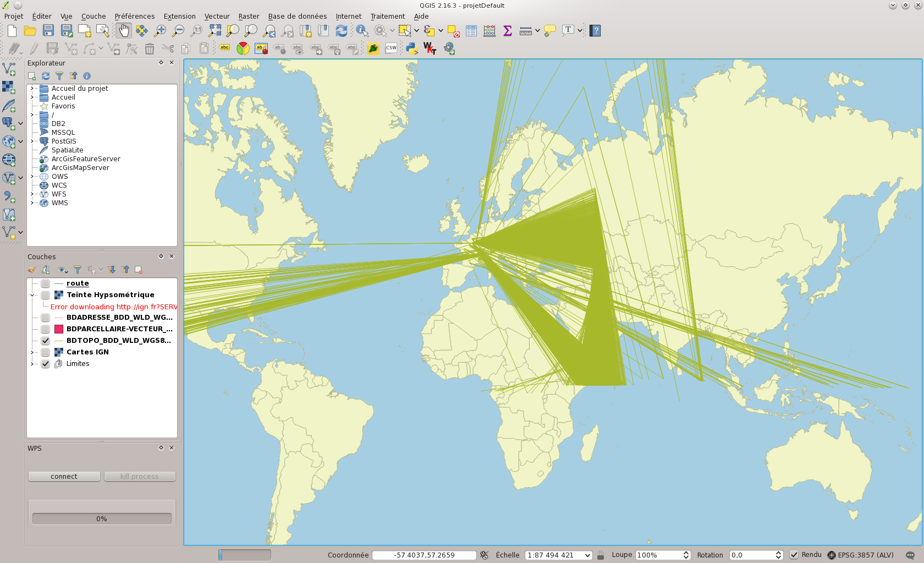The height and width of the screenshot is (563, 924).
Task: Refresh the Explorateur browser tree
Action: coord(46,76)
